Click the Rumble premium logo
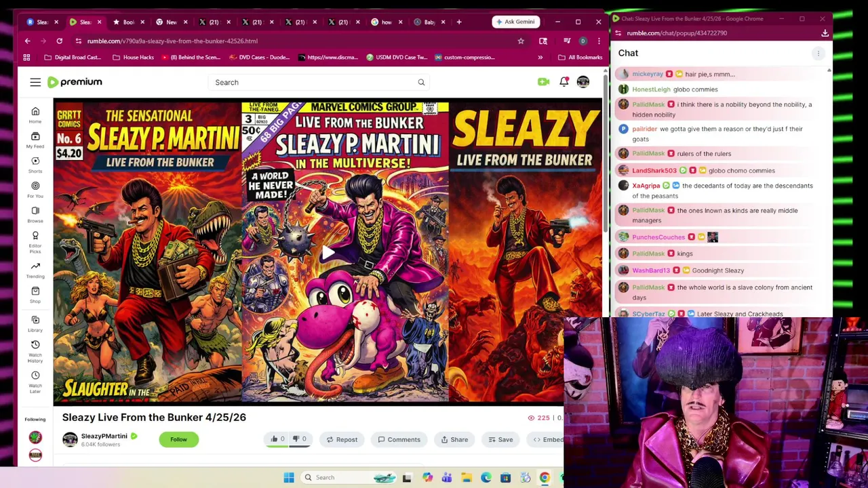 (x=75, y=82)
